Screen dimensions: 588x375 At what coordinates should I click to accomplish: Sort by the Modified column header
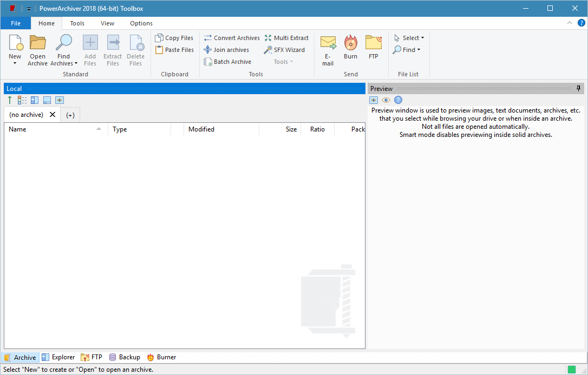pyautogui.click(x=221, y=129)
